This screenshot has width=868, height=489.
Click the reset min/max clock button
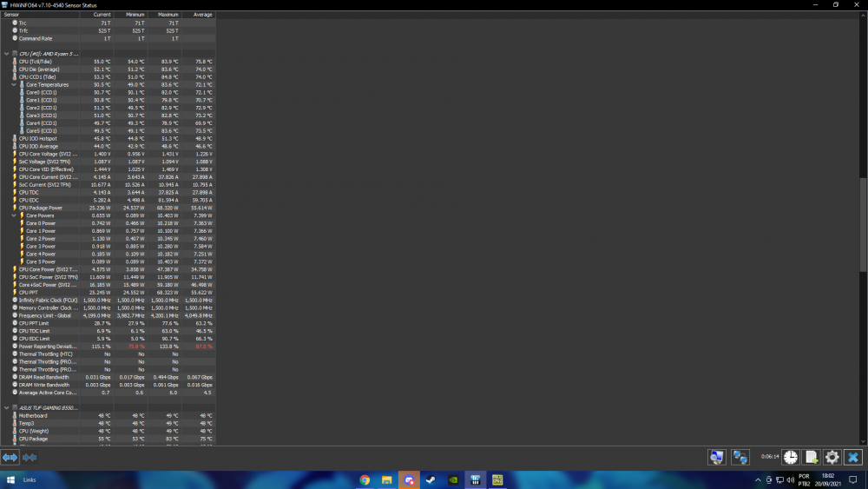(791, 457)
